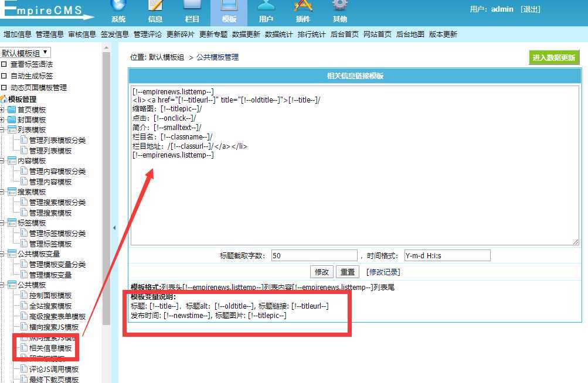Focus the 标题截取字数 input field
Screen dimensions: 588x383
click(x=314, y=255)
